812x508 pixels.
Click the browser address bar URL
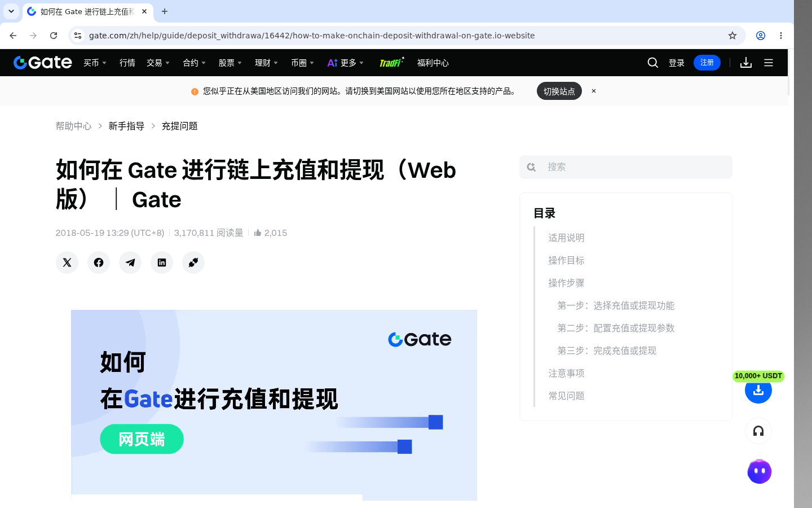click(312, 36)
